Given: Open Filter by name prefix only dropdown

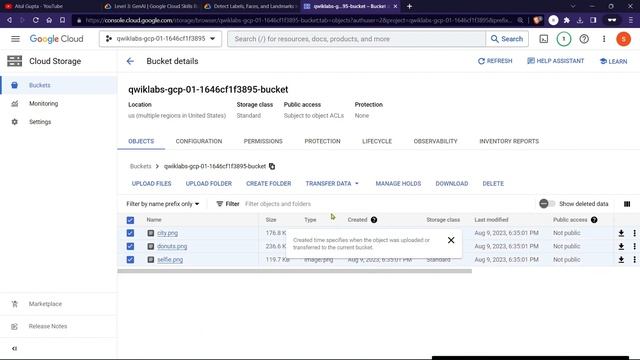Looking at the screenshot, I should pos(163,204).
